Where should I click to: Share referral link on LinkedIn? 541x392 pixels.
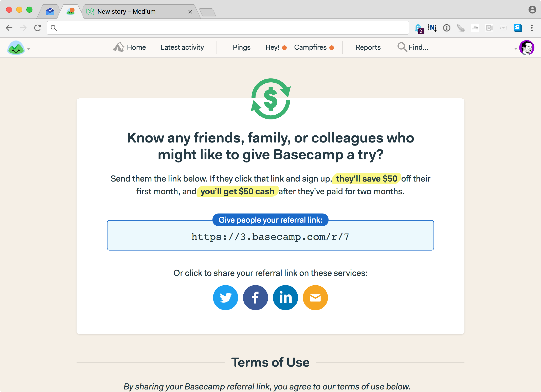[x=285, y=298]
